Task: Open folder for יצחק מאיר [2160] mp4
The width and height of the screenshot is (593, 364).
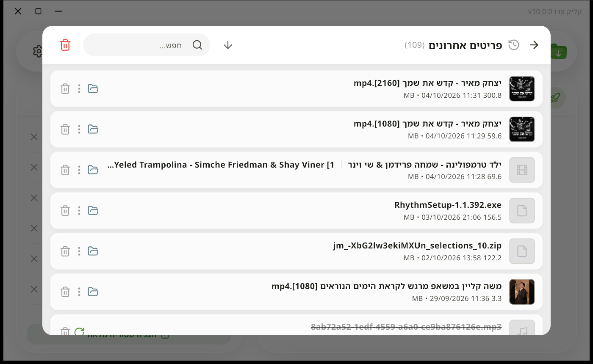Action: tap(93, 88)
